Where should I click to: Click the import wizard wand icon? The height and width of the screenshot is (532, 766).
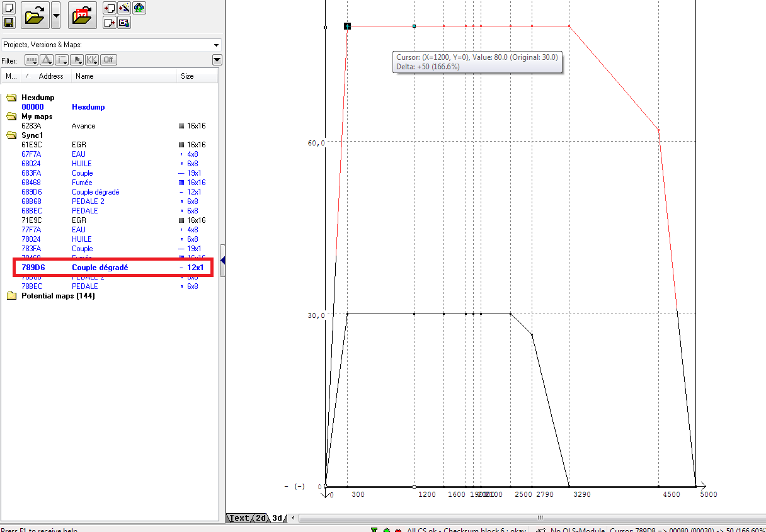pos(124,8)
